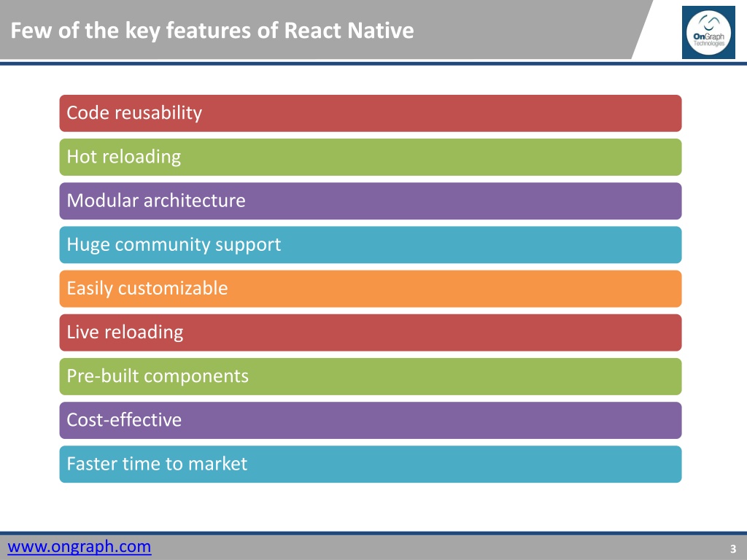Select the Hot reloading bar
The image size is (747, 560).
coord(371,157)
